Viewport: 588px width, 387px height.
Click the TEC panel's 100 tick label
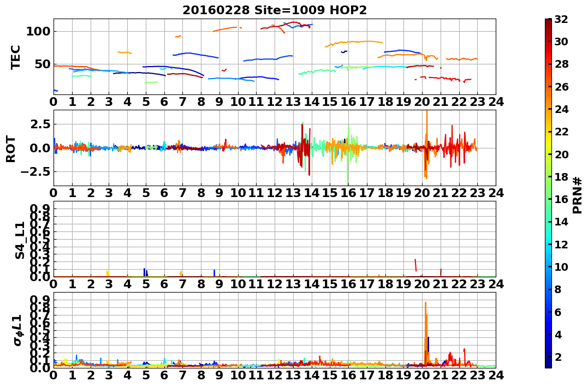(38, 32)
